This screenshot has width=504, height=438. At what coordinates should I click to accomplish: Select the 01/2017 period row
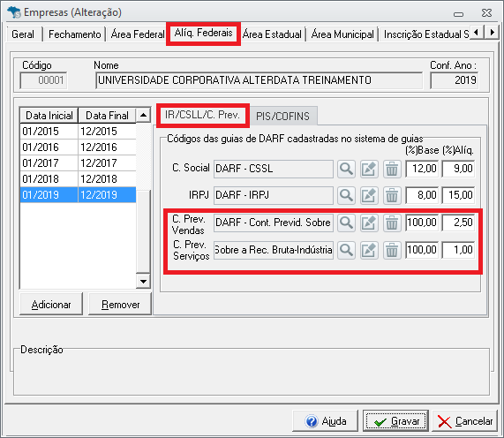pyautogui.click(x=78, y=163)
